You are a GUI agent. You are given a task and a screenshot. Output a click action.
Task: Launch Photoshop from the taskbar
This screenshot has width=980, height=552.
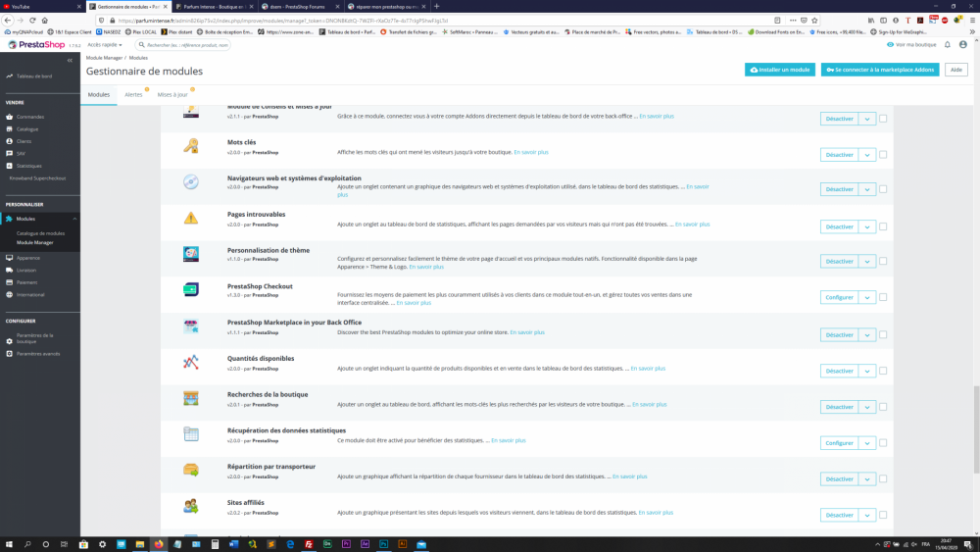(x=384, y=544)
